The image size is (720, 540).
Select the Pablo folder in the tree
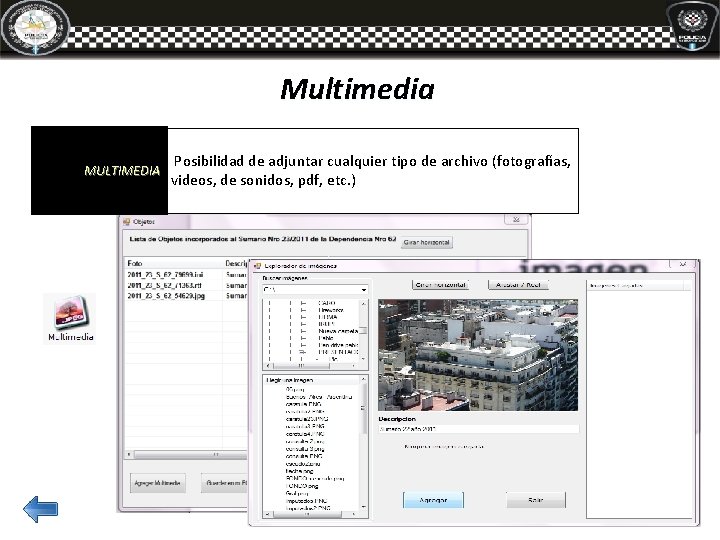326,338
